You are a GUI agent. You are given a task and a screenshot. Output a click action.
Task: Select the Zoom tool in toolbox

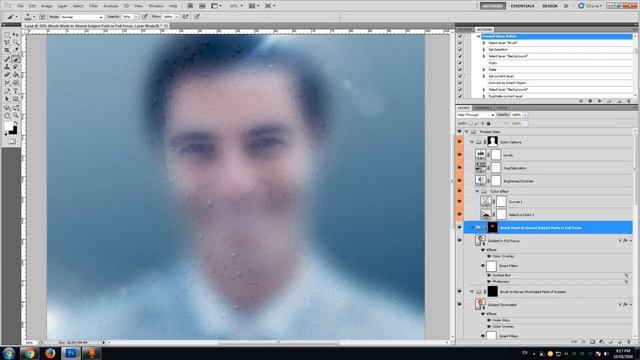pyautogui.click(x=16, y=116)
